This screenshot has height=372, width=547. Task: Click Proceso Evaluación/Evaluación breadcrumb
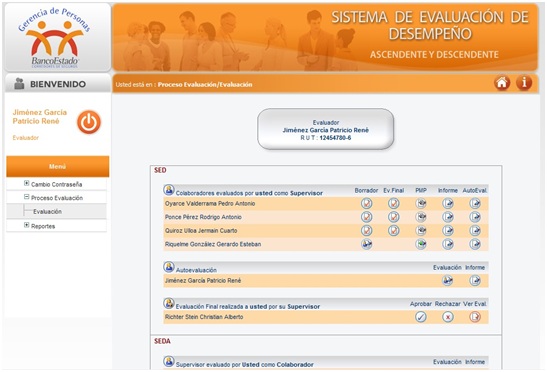(205, 84)
